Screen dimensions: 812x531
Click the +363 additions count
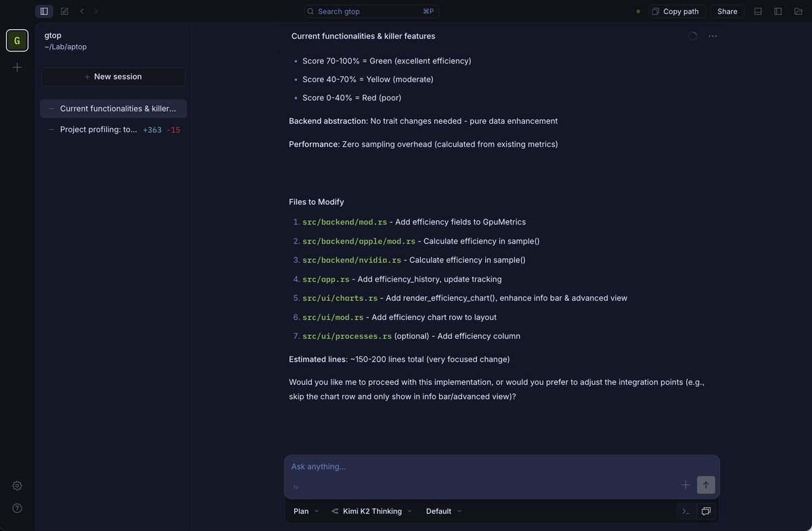tap(152, 130)
